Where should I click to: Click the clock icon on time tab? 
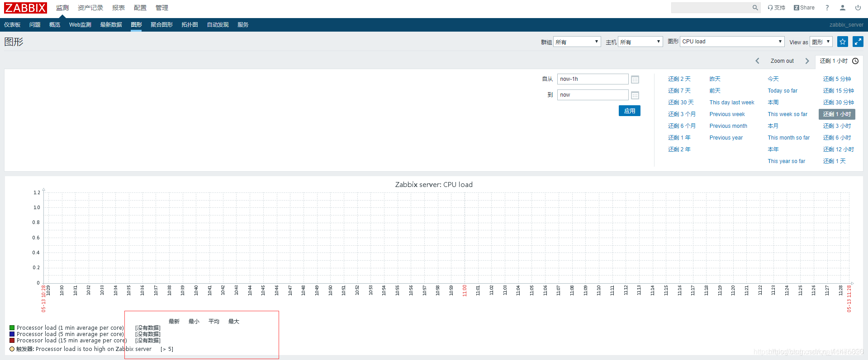(x=855, y=61)
